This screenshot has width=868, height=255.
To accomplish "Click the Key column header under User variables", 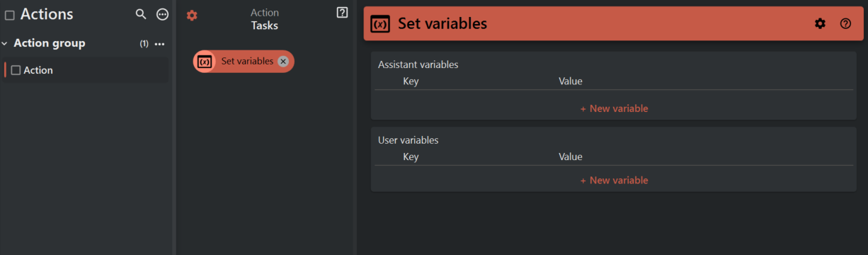I will point(411,157).
